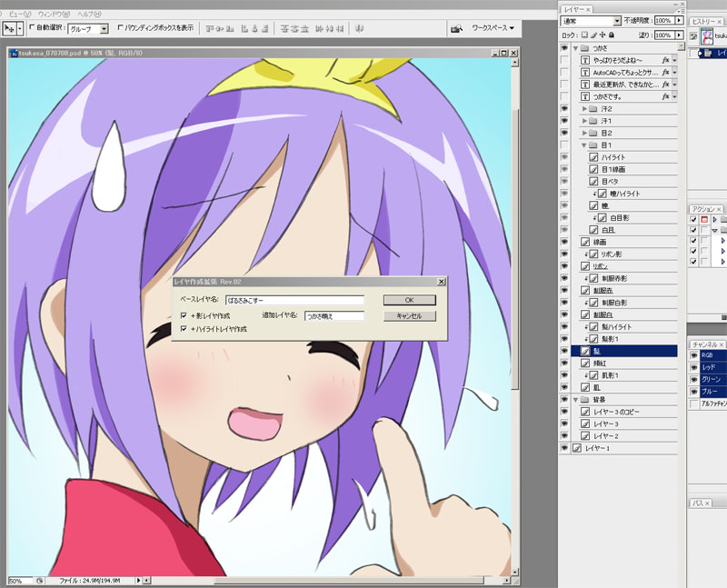Click the Go to Bridge icon

(457, 29)
